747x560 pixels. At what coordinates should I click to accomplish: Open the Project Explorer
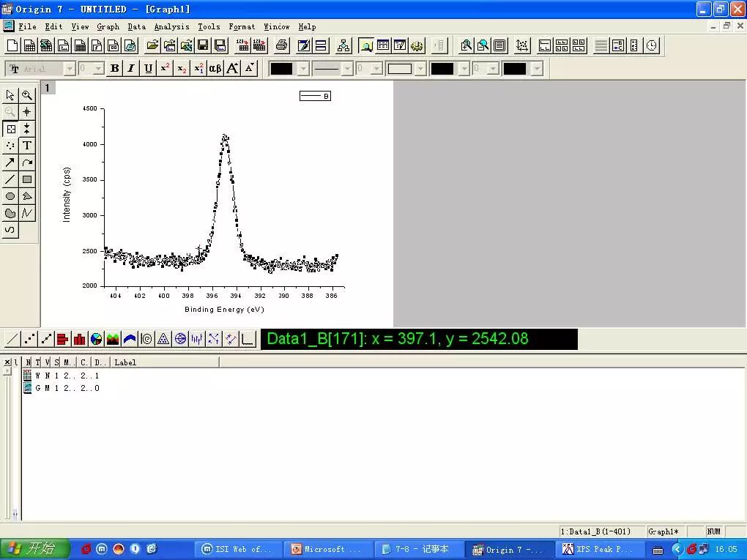click(366, 45)
